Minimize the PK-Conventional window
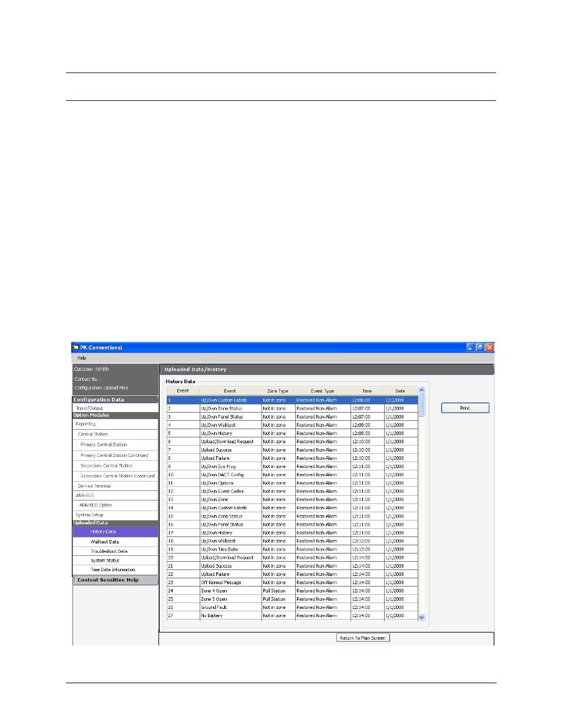The width and height of the screenshot is (562, 728). point(470,347)
